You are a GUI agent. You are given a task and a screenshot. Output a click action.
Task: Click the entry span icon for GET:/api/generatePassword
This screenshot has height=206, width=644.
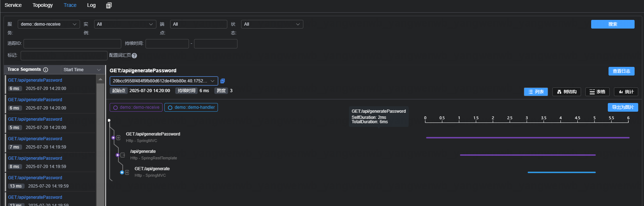[x=118, y=138]
